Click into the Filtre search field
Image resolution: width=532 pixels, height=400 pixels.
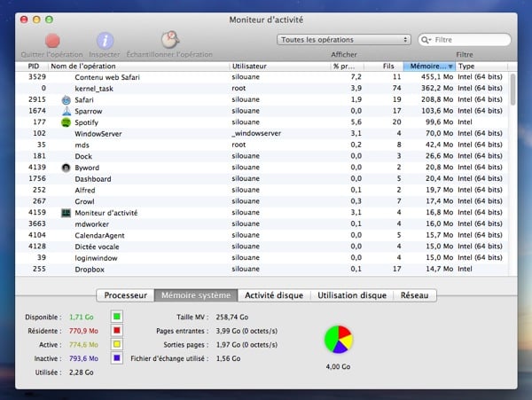pyautogui.click(x=464, y=40)
